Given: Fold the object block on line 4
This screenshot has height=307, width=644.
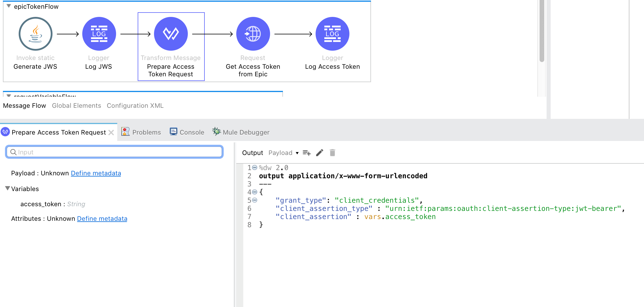Looking at the screenshot, I should tap(255, 192).
